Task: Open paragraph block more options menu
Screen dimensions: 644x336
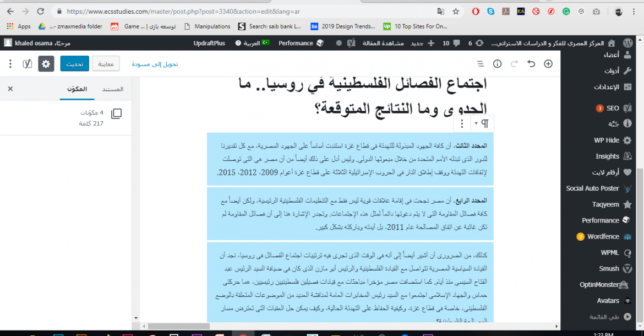Action: click(x=462, y=123)
